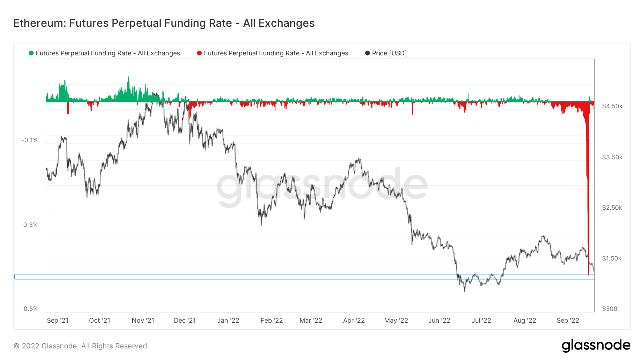644x362 pixels.
Task: Click the $2.50k price axis label
Action: tap(612, 208)
